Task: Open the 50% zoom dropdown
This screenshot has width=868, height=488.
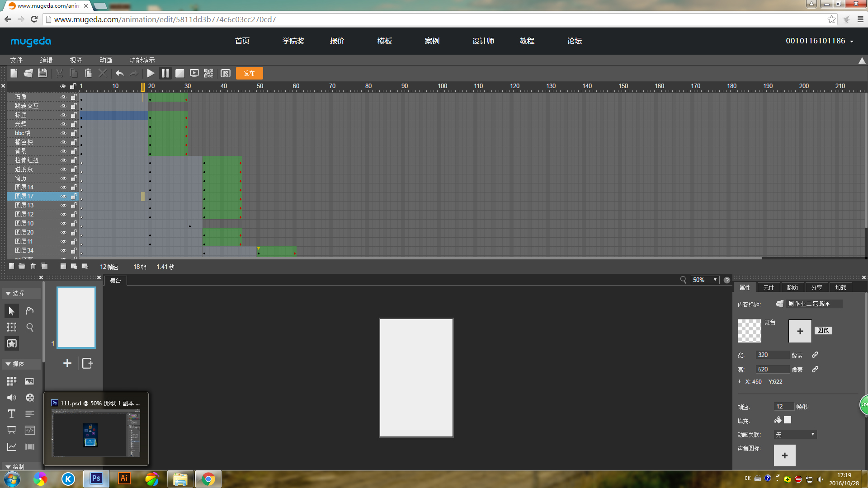Action: click(705, 280)
